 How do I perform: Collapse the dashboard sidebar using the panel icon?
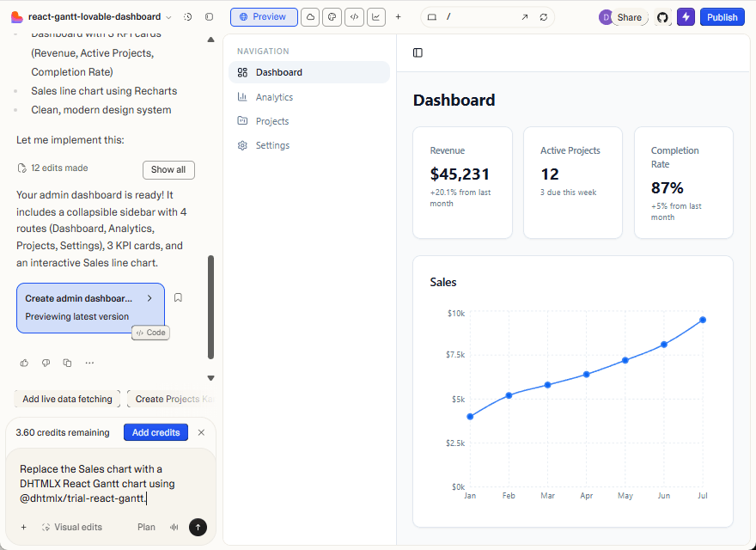[418, 52]
